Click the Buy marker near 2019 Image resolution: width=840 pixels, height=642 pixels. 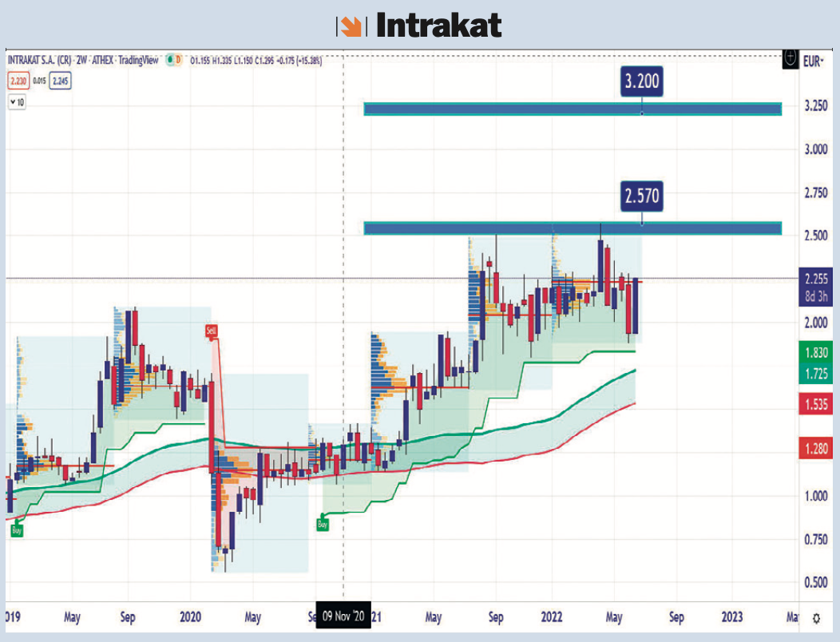click(x=17, y=530)
